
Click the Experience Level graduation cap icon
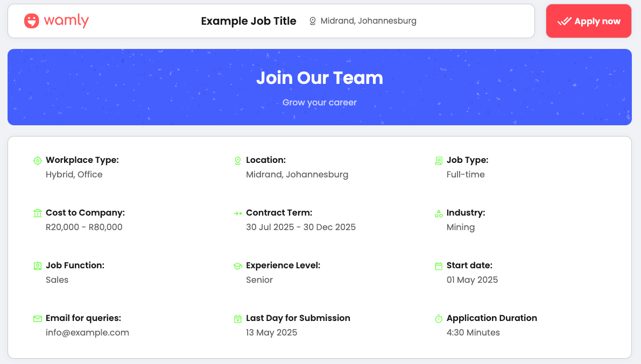click(x=237, y=266)
